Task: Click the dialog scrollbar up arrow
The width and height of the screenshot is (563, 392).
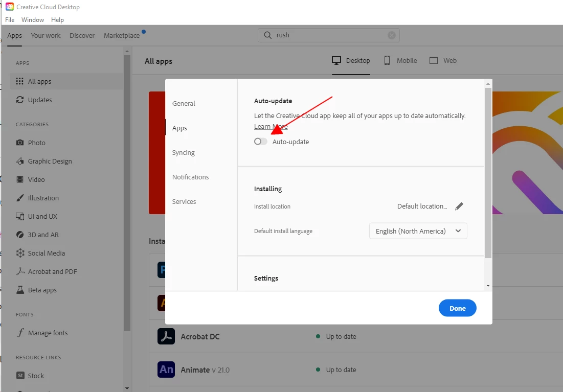Action: click(488, 84)
